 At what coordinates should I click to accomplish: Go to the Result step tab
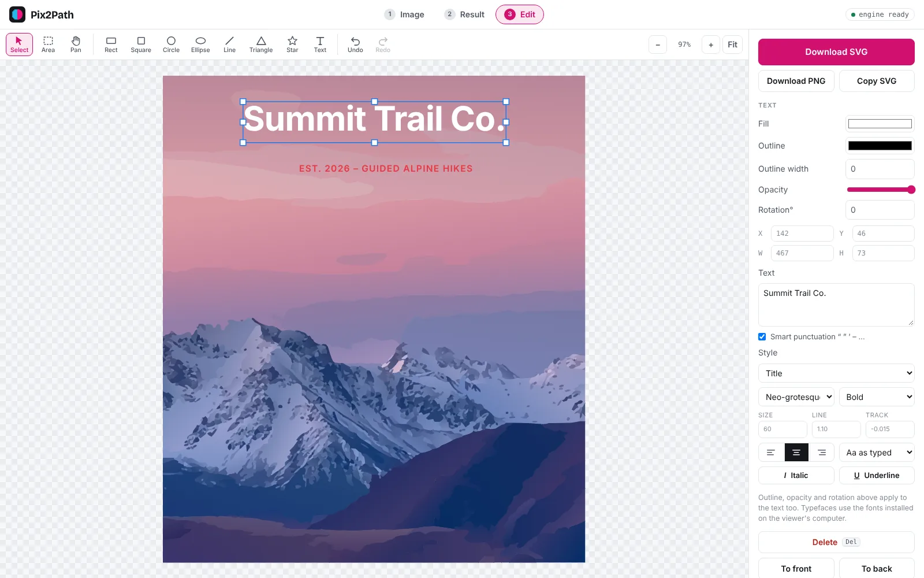click(x=464, y=14)
